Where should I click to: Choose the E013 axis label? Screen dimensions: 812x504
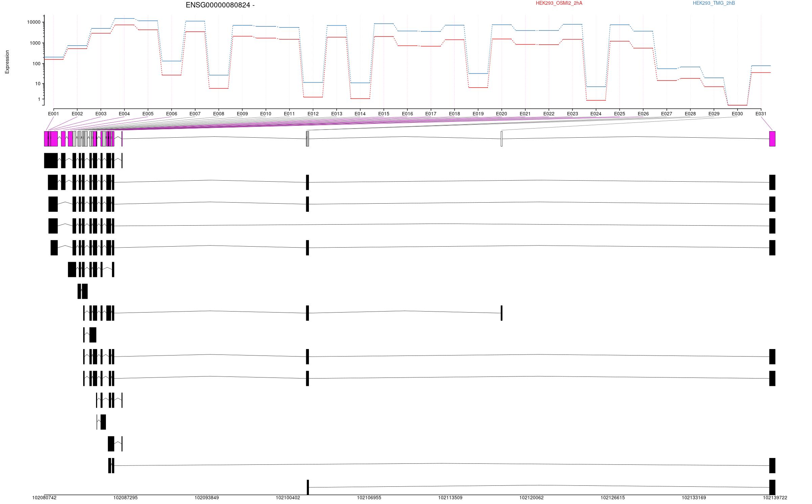coord(337,114)
